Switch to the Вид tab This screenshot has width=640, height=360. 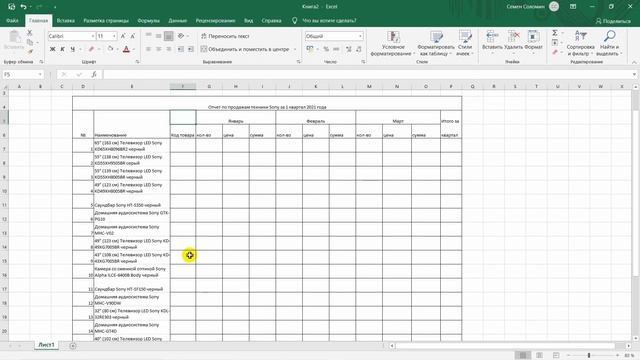point(249,20)
